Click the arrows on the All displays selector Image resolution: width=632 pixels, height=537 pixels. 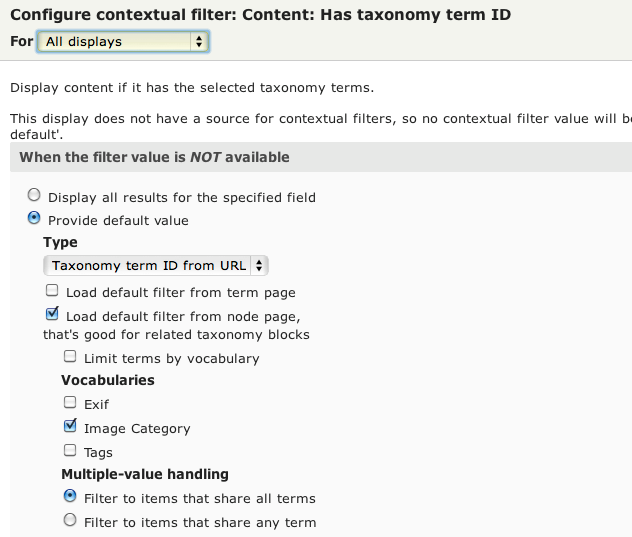198,42
